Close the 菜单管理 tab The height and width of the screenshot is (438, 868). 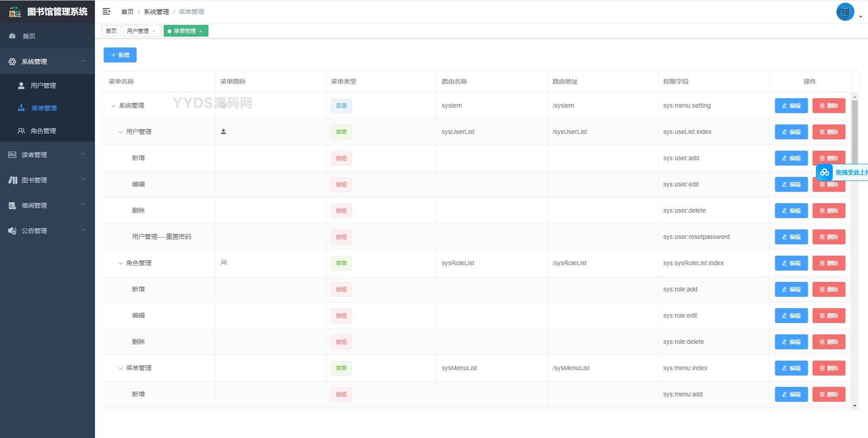(x=201, y=31)
